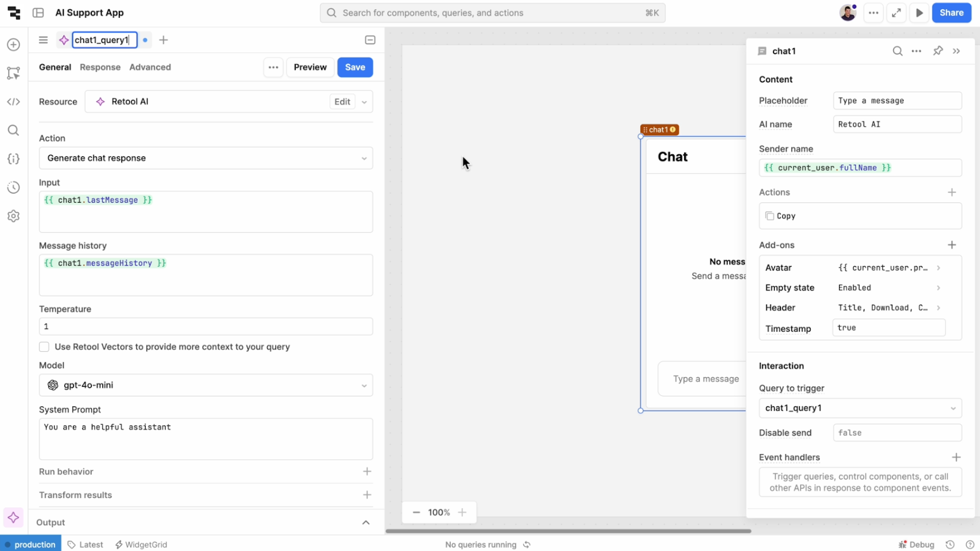
Task: Zoom out canvas with minus icon
Action: (417, 512)
